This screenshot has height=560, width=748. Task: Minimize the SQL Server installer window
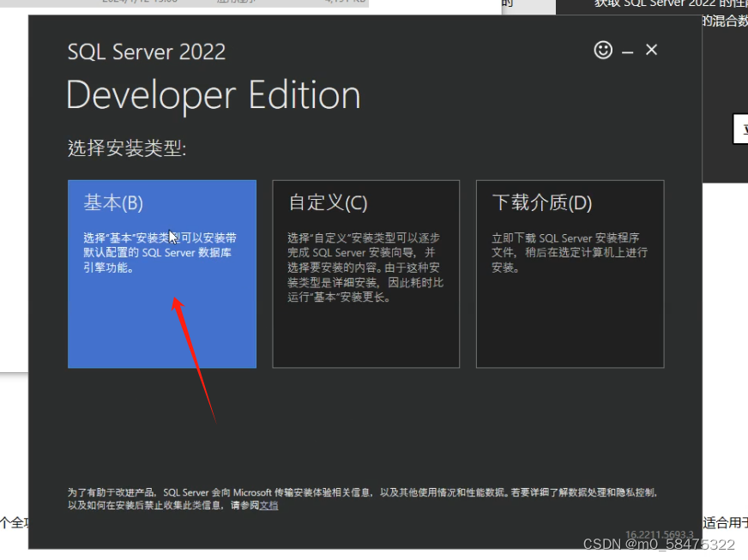tap(628, 51)
